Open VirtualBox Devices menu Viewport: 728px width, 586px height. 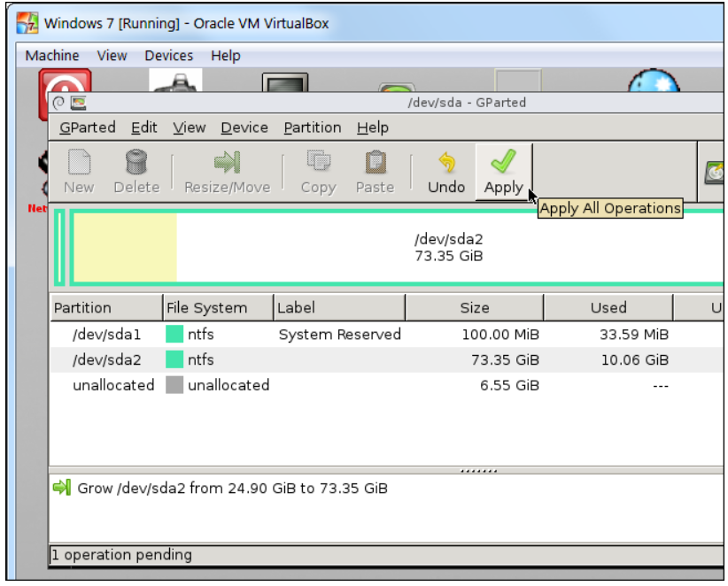[x=168, y=56]
